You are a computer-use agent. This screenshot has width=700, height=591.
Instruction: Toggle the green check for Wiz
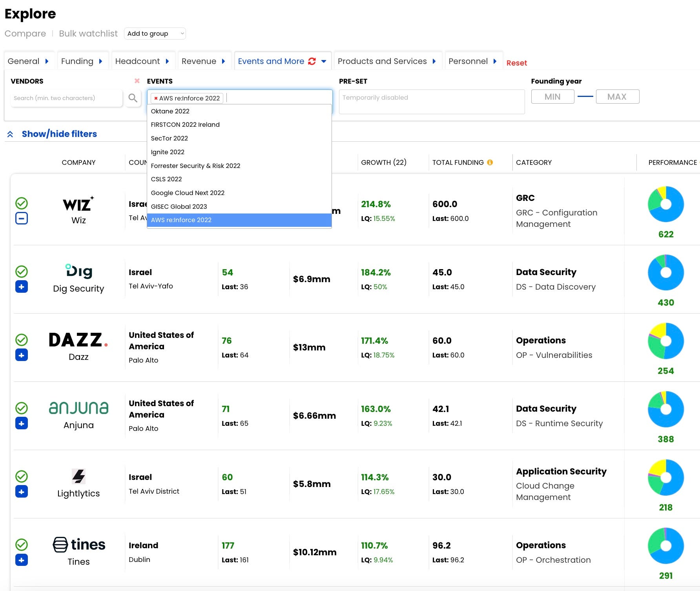pos(22,203)
